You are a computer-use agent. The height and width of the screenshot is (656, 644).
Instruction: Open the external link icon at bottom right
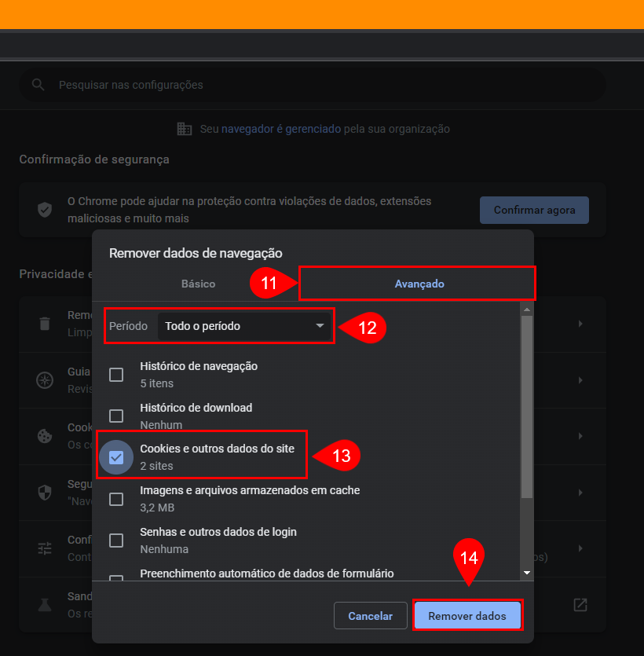point(580,604)
